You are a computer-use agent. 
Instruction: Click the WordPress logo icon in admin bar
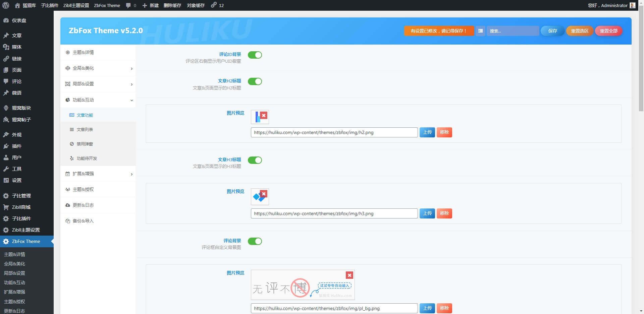coord(6,5)
